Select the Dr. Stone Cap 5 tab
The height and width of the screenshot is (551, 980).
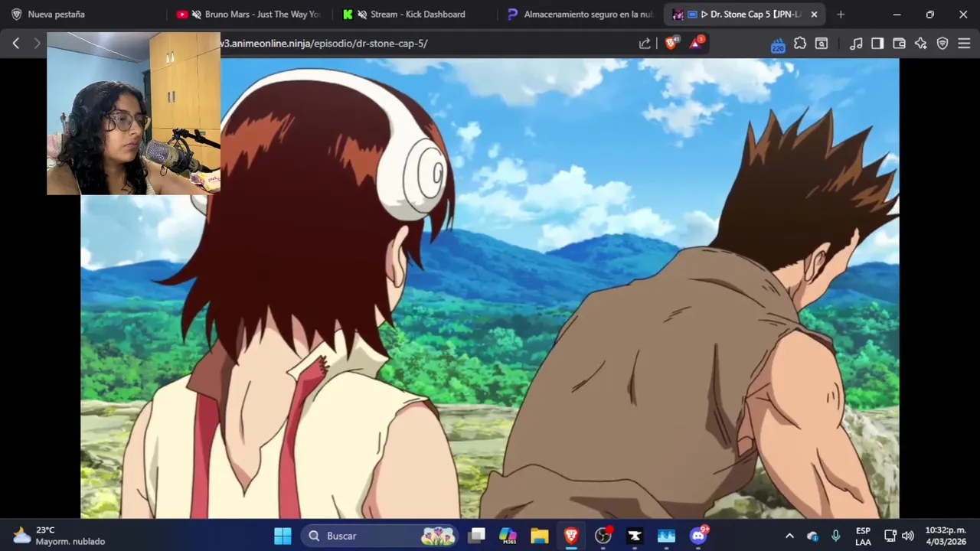pyautogui.click(x=743, y=14)
